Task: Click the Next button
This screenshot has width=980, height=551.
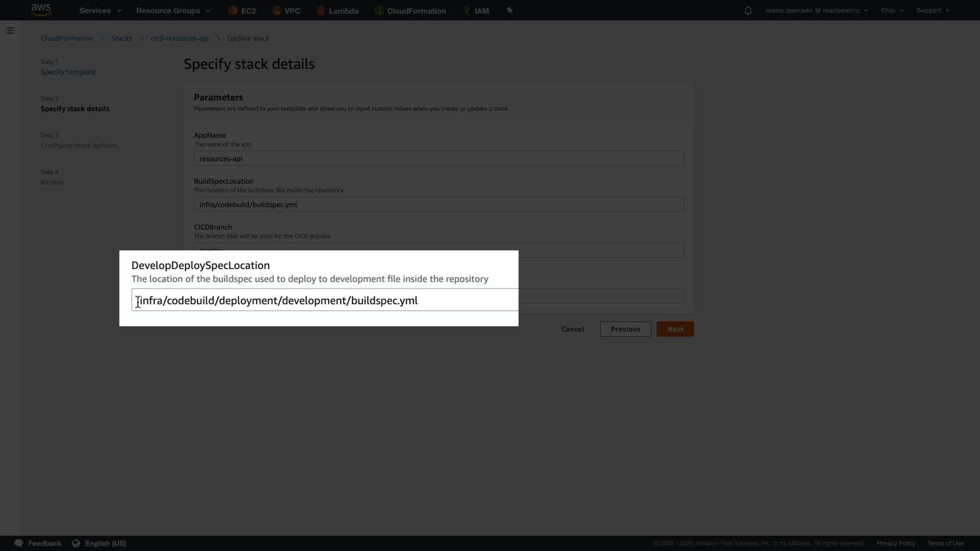Action: 675,329
